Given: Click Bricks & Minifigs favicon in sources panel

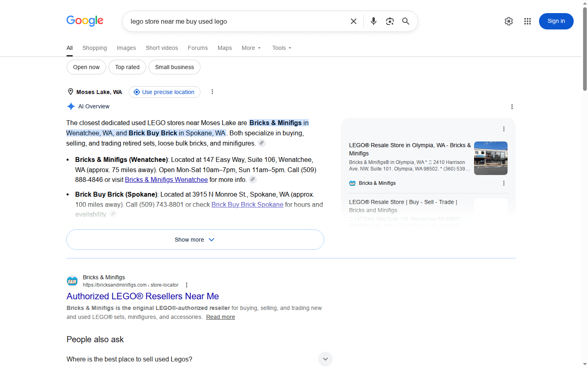Looking at the screenshot, I should (x=352, y=183).
